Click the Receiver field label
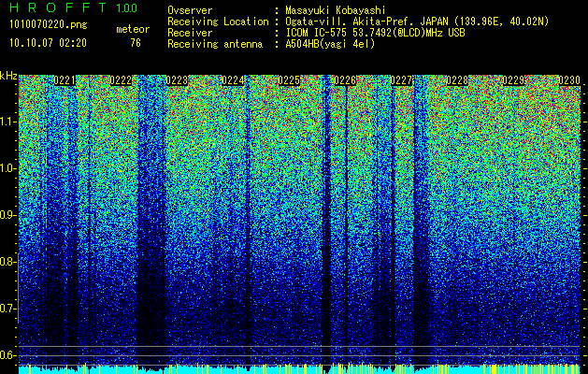Image resolution: width=588 pixels, height=374 pixels. 190,33
